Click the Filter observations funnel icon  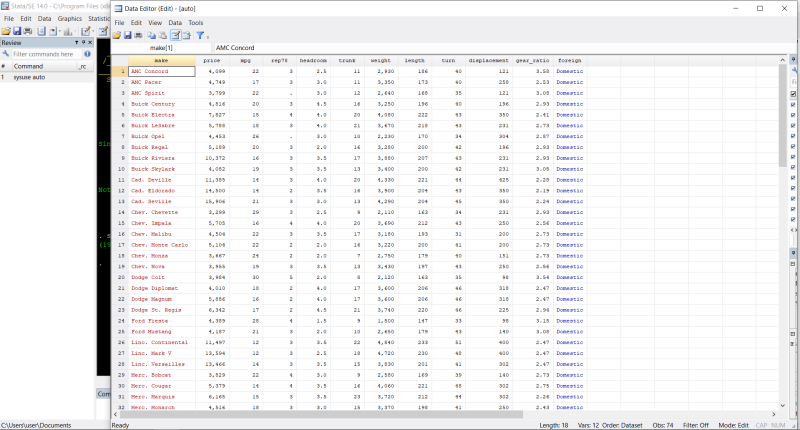[x=200, y=35]
